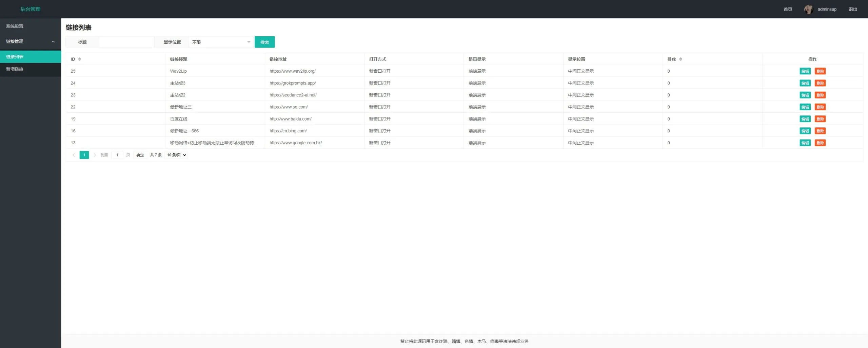Screen dimensions: 868x348
Task: Sort table by 排序 column arrows
Action: click(680, 59)
